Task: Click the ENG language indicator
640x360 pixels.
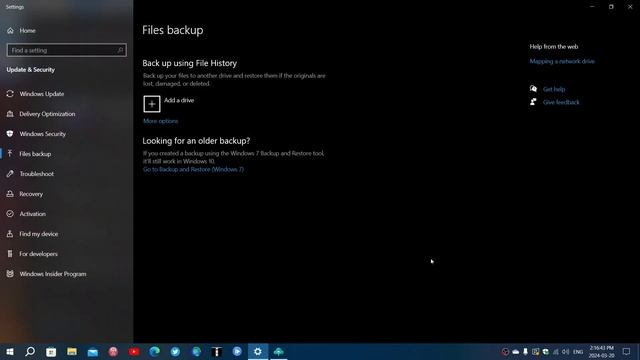Action: (x=578, y=352)
